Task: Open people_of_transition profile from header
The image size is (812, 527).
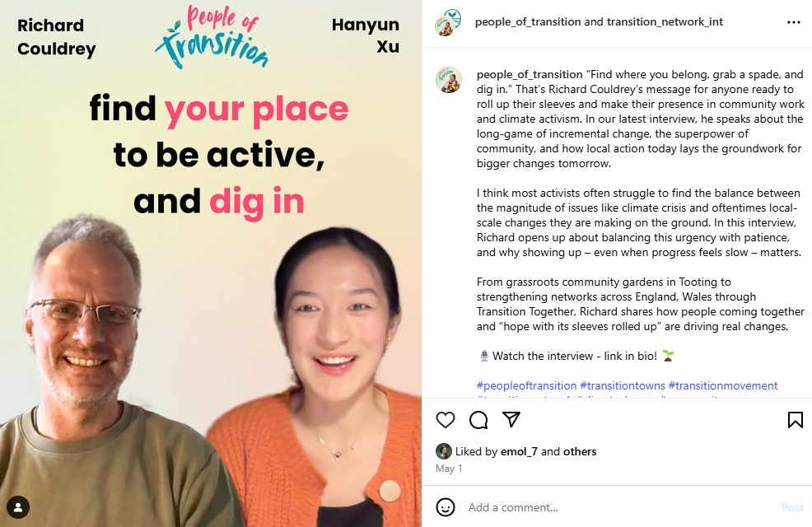Action: point(528,21)
